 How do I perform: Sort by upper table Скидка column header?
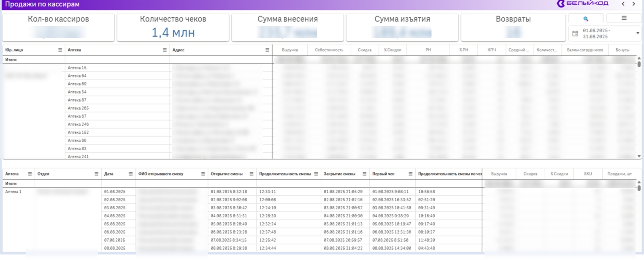pyautogui.click(x=365, y=50)
